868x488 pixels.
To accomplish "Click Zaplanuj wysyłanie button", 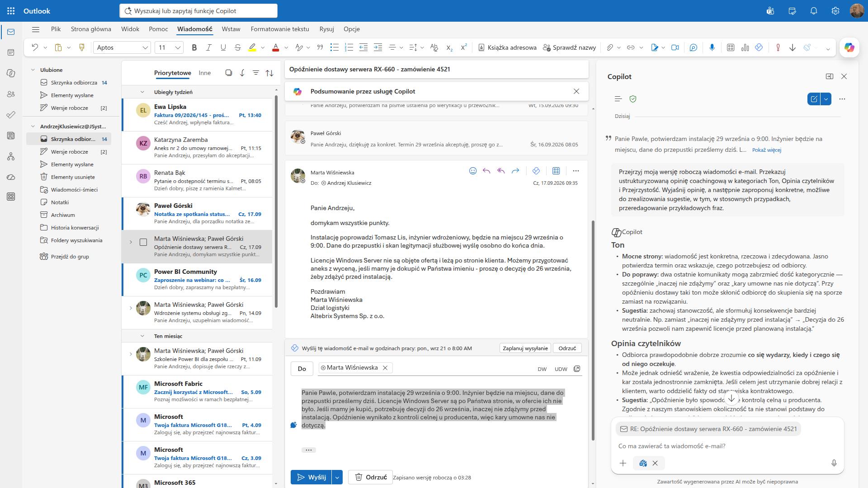I will pos(525,348).
